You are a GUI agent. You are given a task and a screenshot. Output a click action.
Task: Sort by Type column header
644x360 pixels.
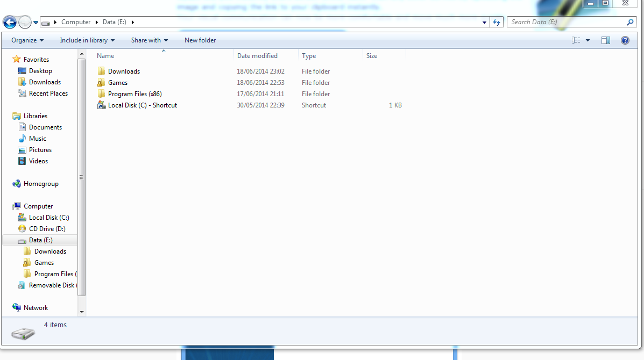[309, 56]
